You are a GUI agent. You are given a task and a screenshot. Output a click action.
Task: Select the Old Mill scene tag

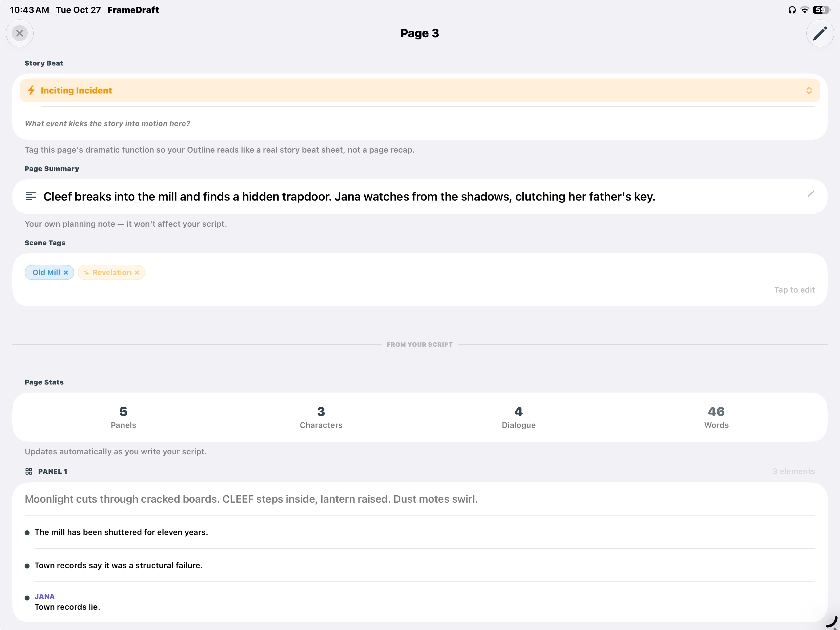pos(50,273)
